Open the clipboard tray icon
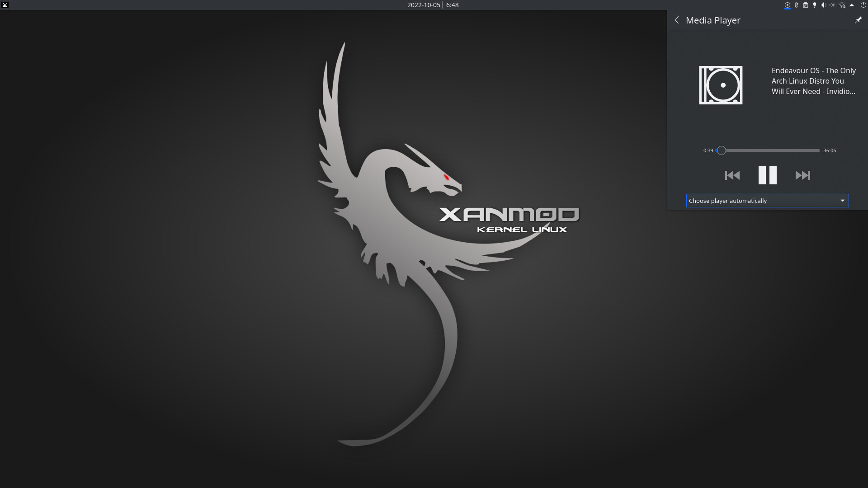868x488 pixels. coord(806,5)
